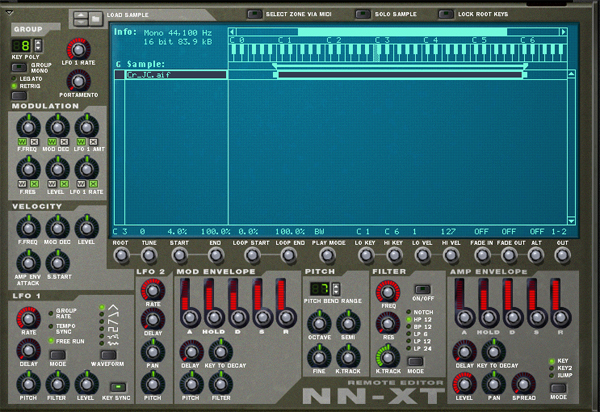
Task: Click the Mod Envelope Key To Decay knob
Action: tap(220, 352)
